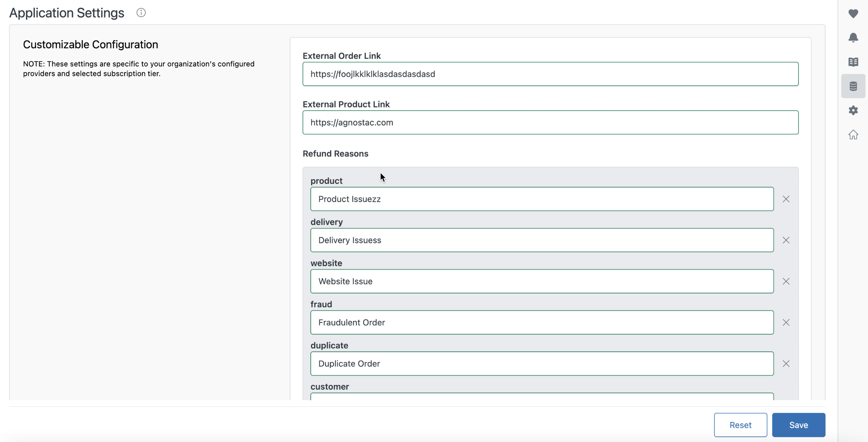Click the External Order Link label

[341, 56]
